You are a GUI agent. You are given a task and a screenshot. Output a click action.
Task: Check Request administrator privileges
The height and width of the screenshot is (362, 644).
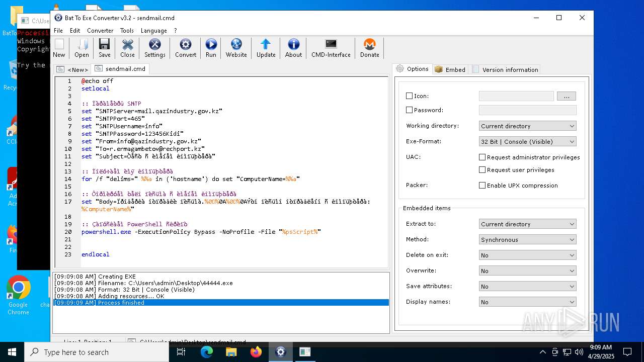tap(482, 157)
